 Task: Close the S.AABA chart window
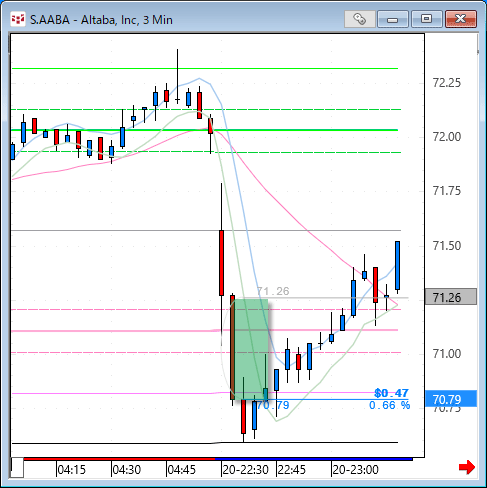pyautogui.click(x=461, y=19)
